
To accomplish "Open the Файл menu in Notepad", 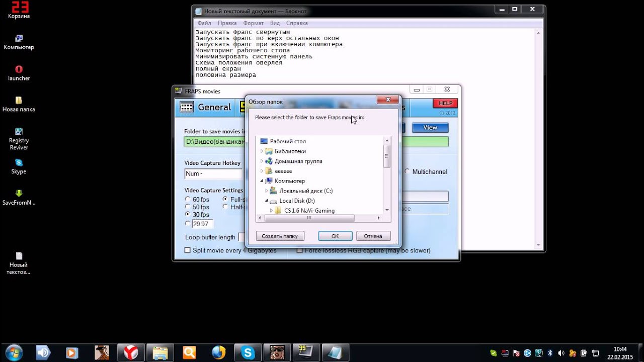I will tap(204, 23).
